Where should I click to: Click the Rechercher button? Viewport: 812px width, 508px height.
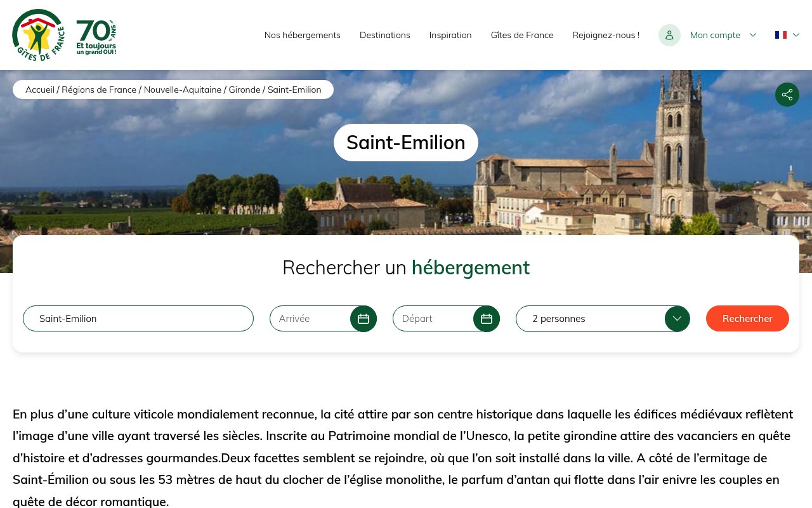(747, 319)
